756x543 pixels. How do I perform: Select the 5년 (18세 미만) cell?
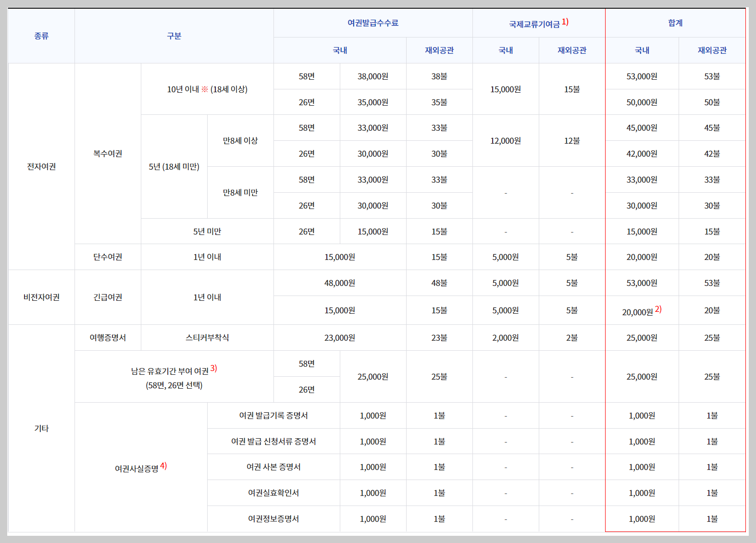point(174,167)
